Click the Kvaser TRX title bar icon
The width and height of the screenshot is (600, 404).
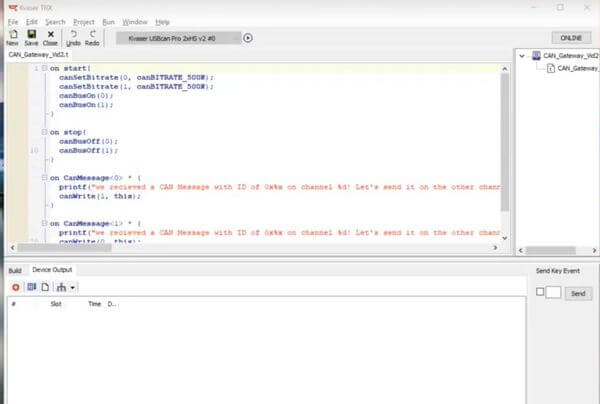point(13,8)
